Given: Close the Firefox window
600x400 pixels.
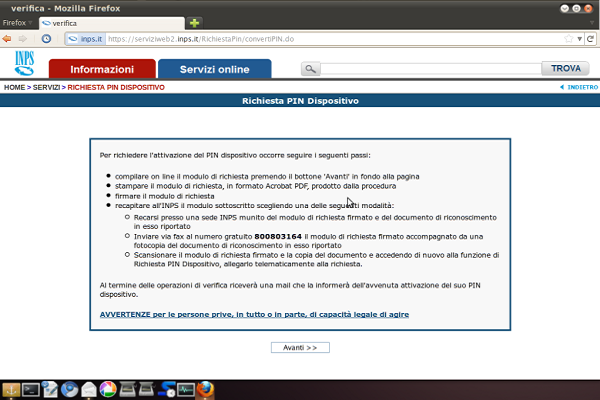Looking at the screenshot, I should (588, 8).
